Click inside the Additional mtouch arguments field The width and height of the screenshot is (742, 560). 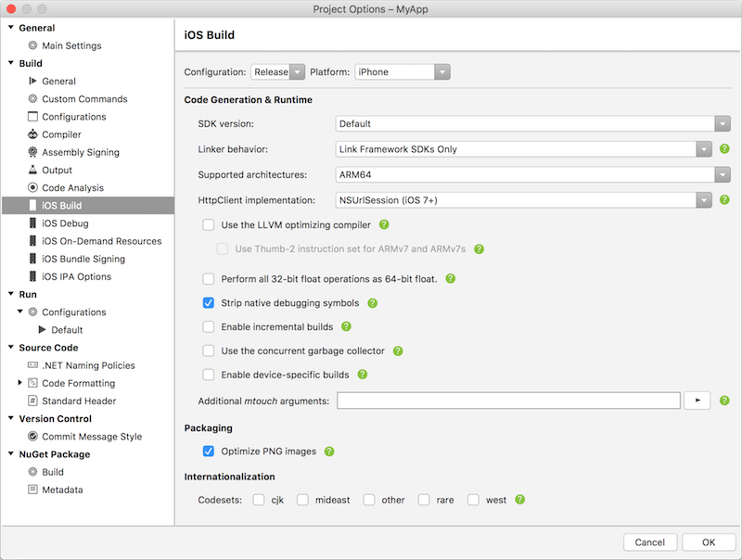click(510, 400)
